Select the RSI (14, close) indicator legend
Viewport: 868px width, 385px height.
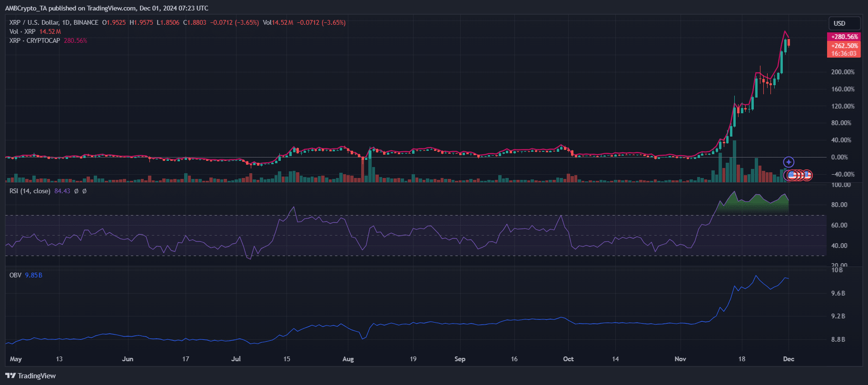(30, 191)
